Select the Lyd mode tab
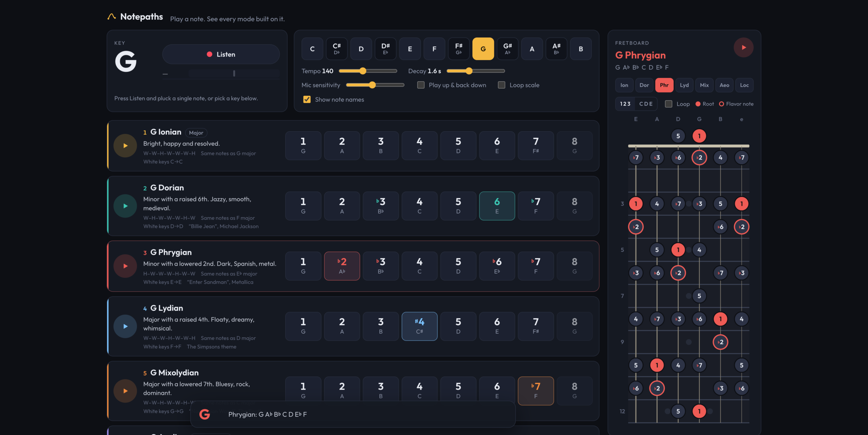Image resolution: width=868 pixels, height=435 pixels. tap(684, 85)
